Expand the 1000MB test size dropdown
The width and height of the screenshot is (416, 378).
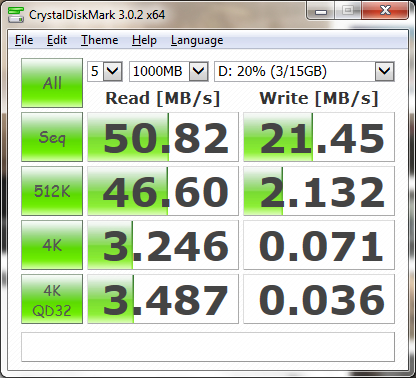199,71
